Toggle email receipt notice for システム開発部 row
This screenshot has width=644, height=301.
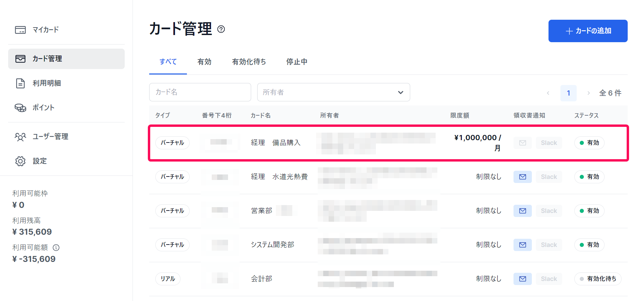click(523, 245)
